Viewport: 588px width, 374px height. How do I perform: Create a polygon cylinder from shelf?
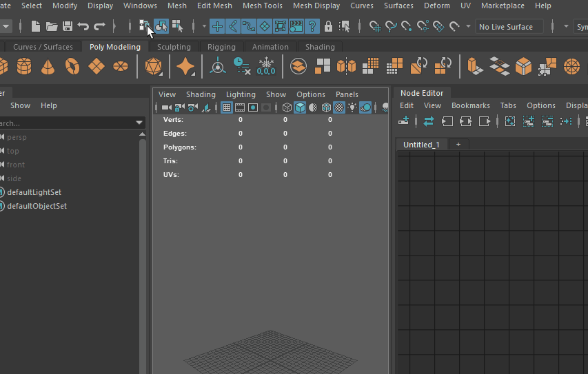pos(24,67)
